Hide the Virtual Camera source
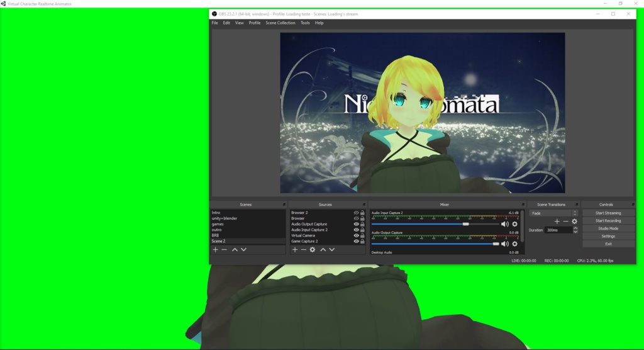 (x=356, y=235)
